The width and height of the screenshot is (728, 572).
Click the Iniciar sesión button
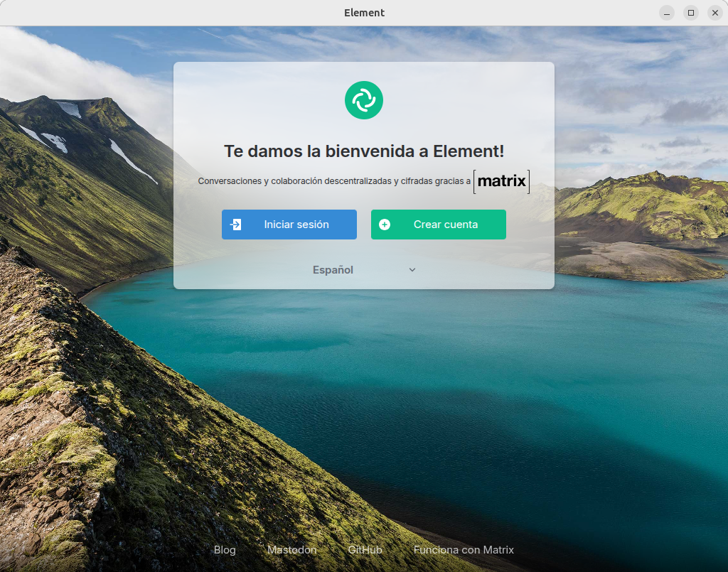pos(289,224)
